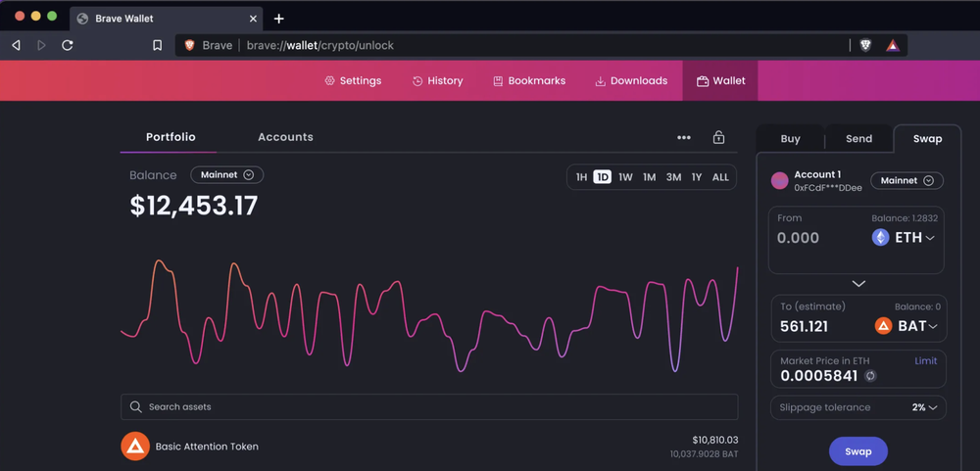Viewport: 980px width, 471px height.
Task: Select the 1M chart range
Action: [650, 177]
